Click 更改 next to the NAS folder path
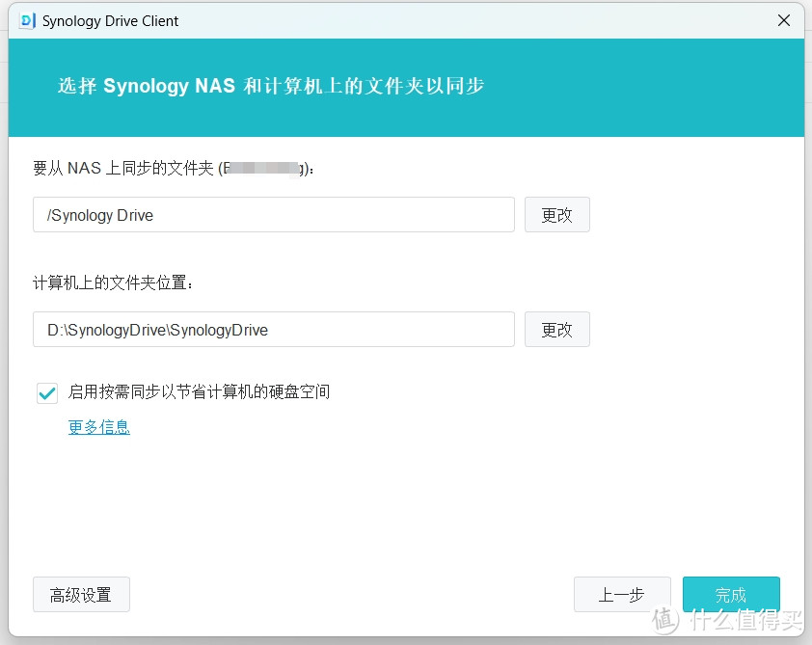The width and height of the screenshot is (812, 645). [x=556, y=215]
